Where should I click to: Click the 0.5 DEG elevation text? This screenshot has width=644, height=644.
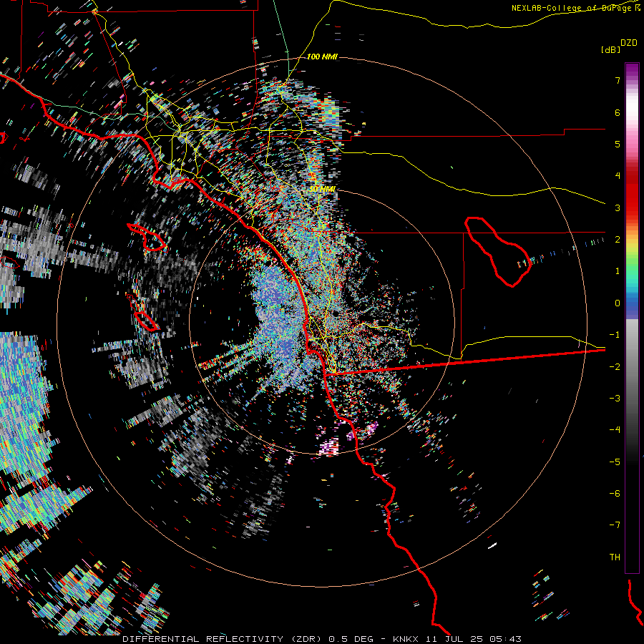tap(351, 639)
